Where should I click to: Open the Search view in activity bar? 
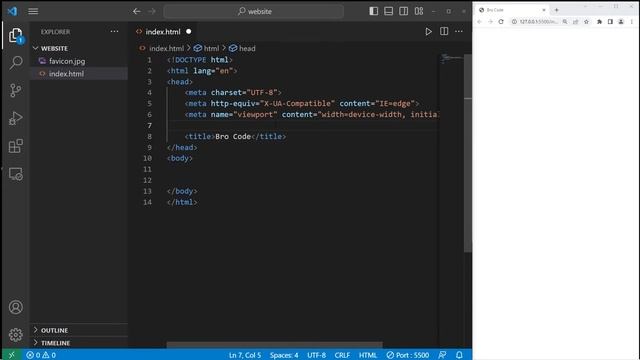pyautogui.click(x=16, y=62)
